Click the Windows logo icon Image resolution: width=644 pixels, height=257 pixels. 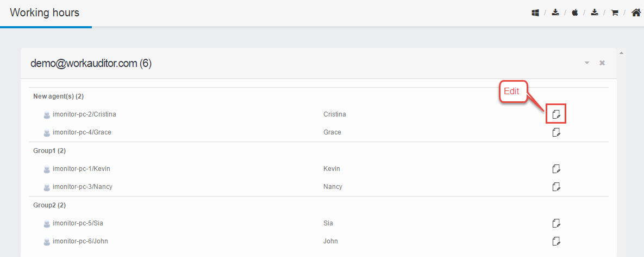click(535, 13)
